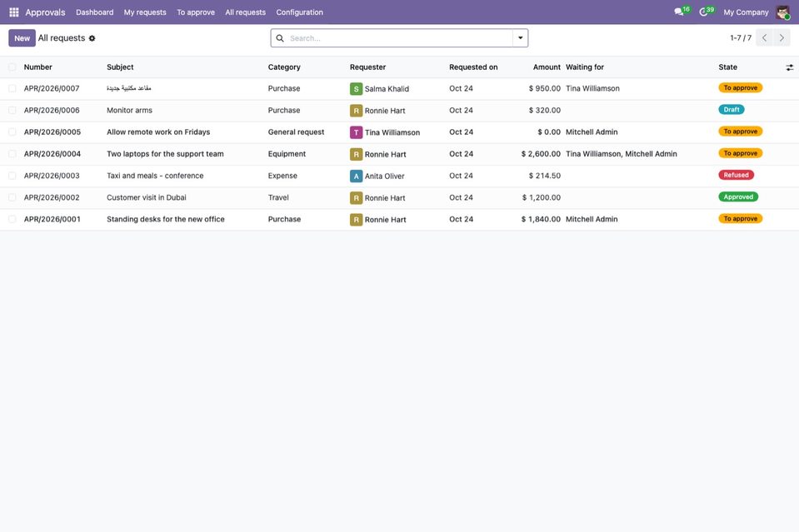
Task: Open the activities clock icon
Action: tap(703, 12)
